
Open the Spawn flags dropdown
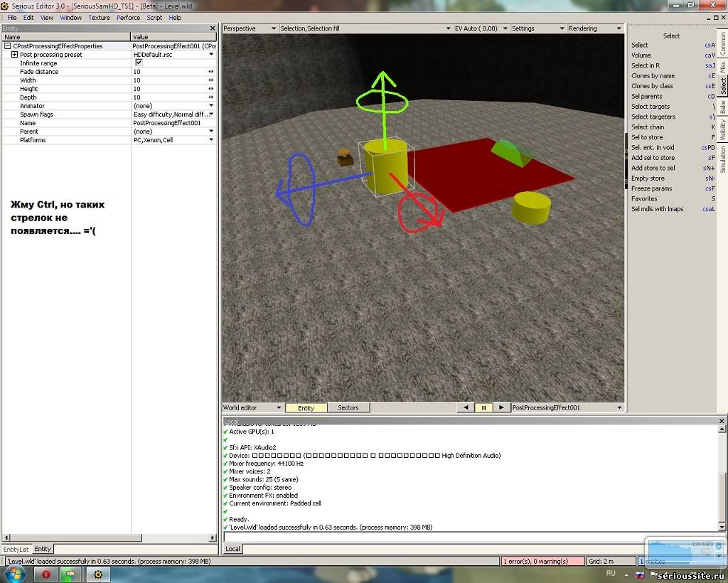(x=210, y=114)
